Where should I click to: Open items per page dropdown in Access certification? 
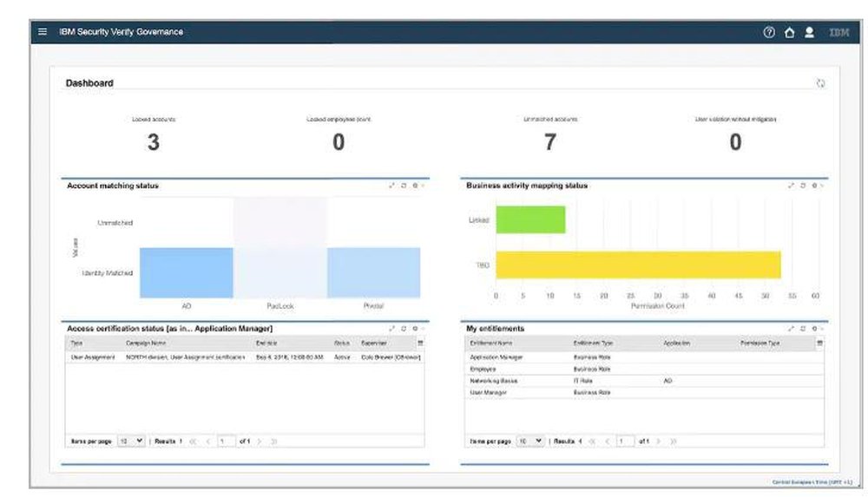131,441
